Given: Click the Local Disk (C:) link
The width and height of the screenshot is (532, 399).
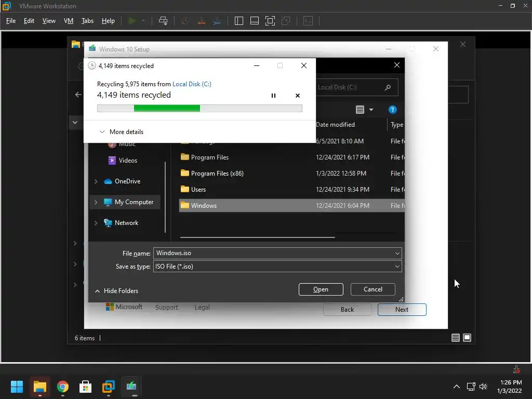Looking at the screenshot, I should (192, 84).
